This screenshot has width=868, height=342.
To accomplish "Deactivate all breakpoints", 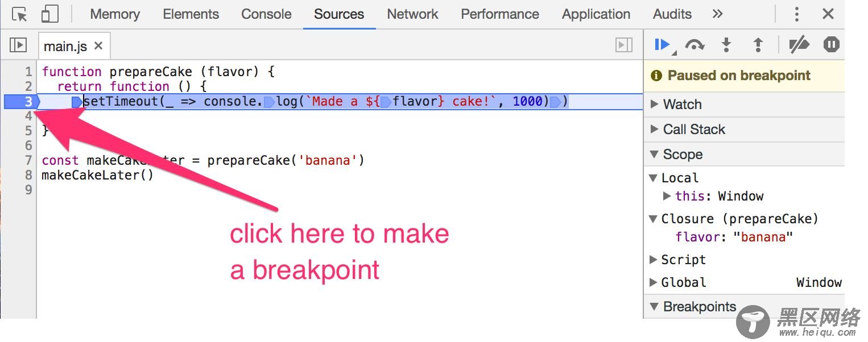I will (x=799, y=45).
